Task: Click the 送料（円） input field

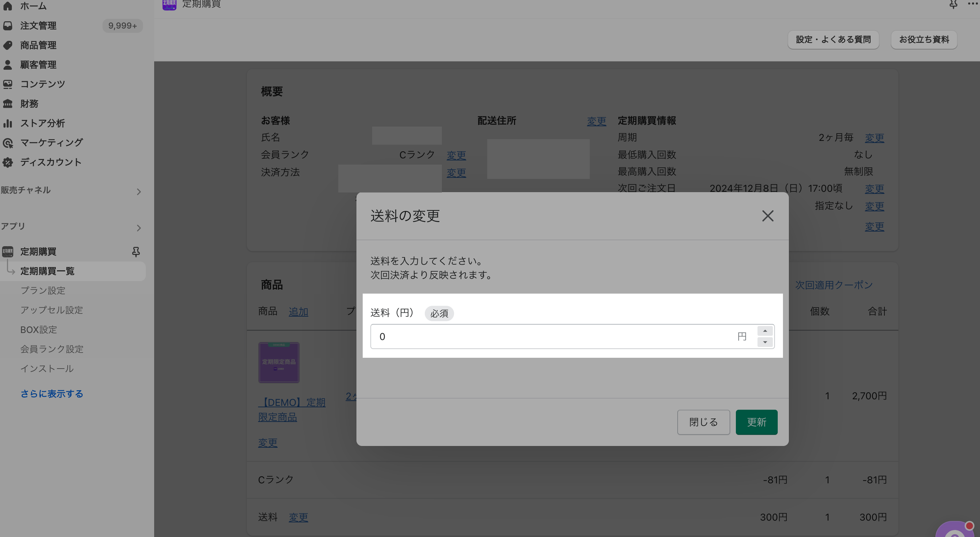Action: (552, 336)
